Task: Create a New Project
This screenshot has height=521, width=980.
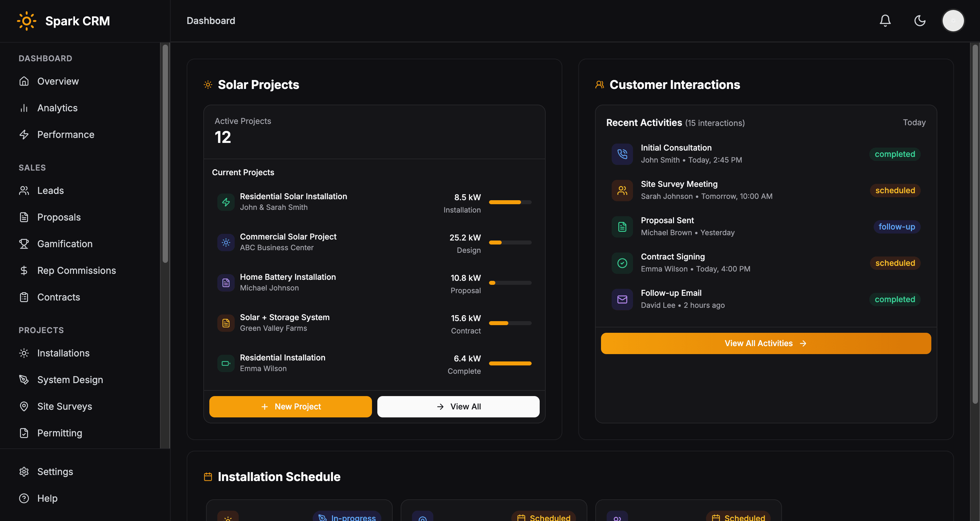Action: click(290, 406)
